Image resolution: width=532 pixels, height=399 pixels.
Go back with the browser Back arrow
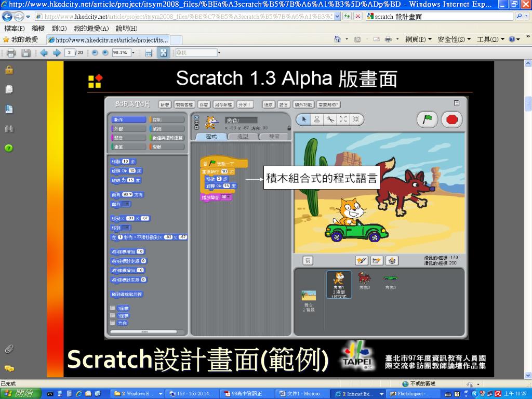pos(7,16)
